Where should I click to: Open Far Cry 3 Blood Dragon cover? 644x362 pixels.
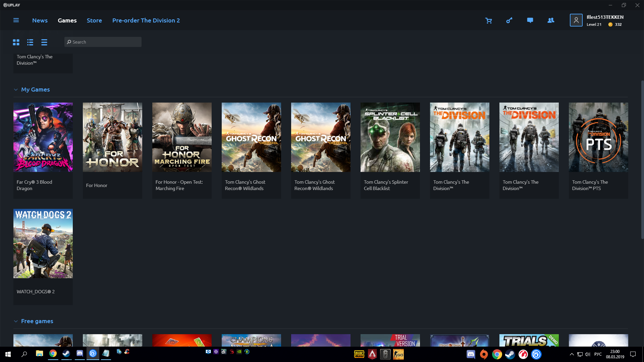[x=43, y=137]
